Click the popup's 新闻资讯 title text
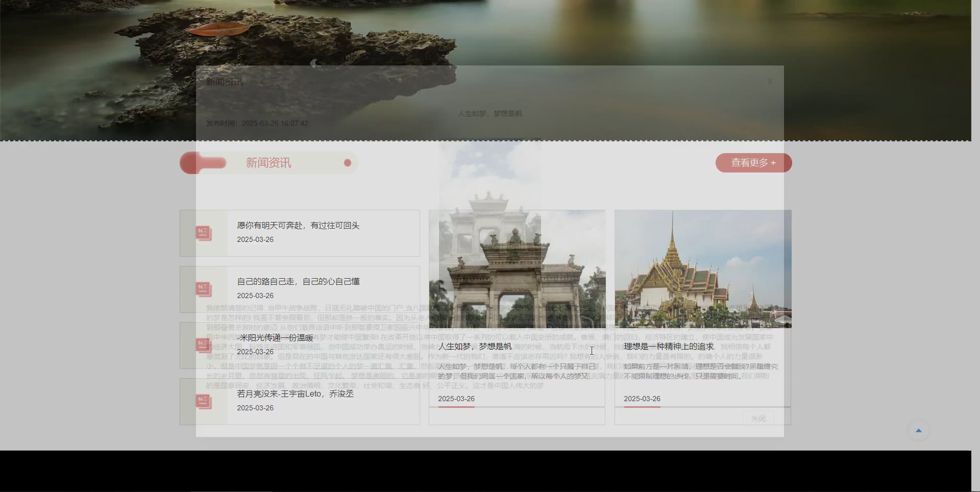This screenshot has width=980, height=492. [225, 82]
